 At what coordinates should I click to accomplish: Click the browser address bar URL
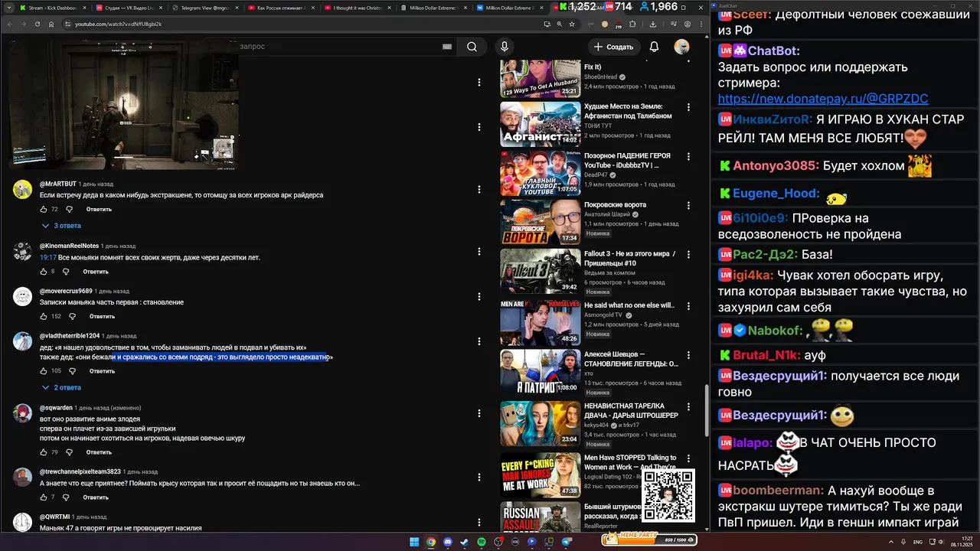click(118, 24)
